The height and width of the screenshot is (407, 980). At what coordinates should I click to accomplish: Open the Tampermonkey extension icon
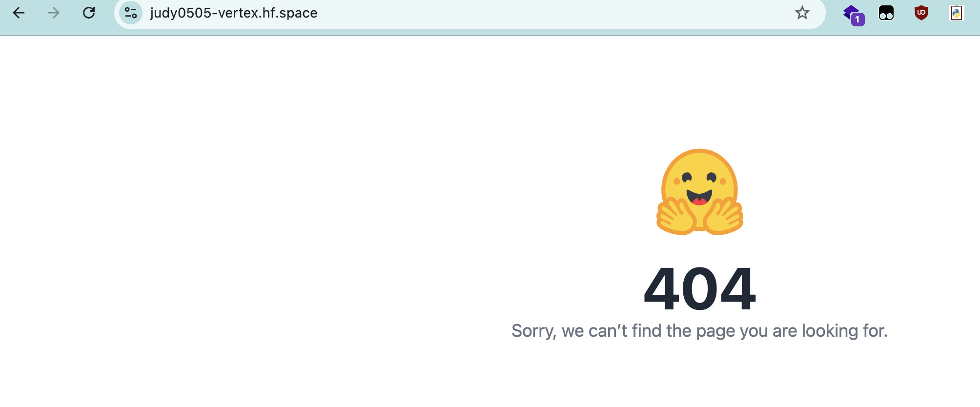tap(886, 13)
